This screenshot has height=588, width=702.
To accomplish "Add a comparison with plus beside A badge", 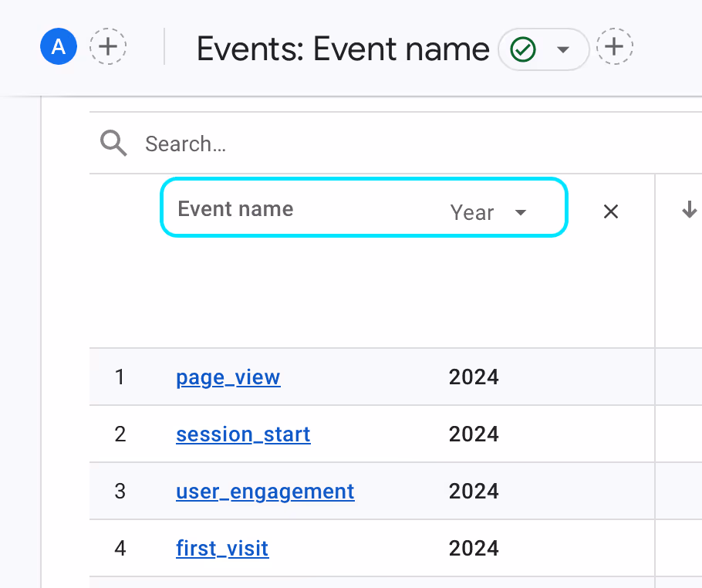I will [x=108, y=48].
